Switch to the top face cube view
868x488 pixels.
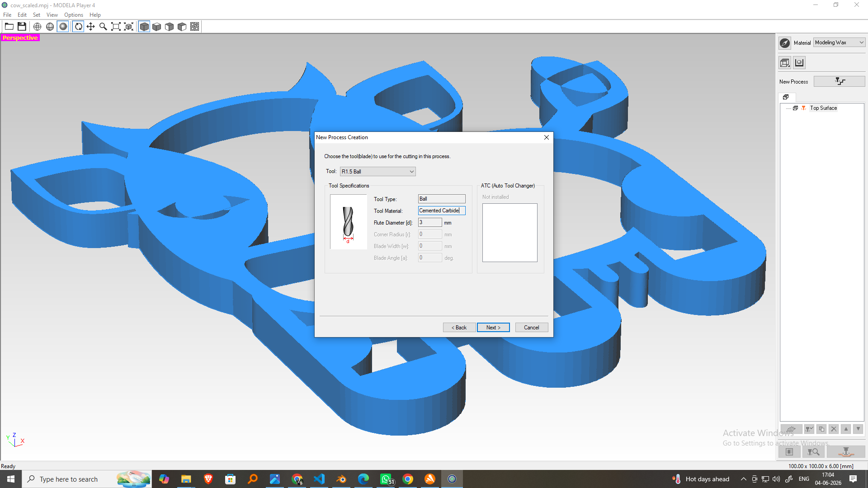[x=157, y=27]
